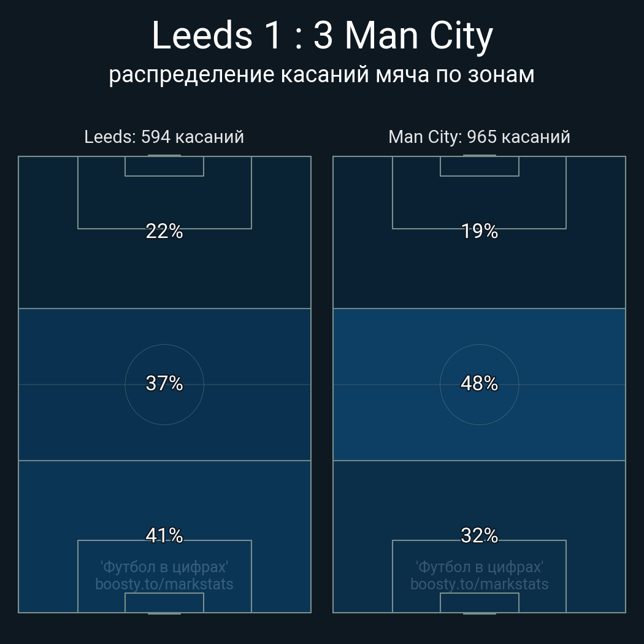
Task: Click the bottom six-yard box on the Leeds pitch
Action: coord(164,603)
